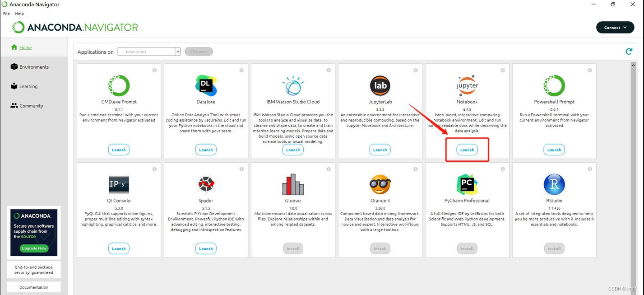Open settings gear on CMD.exe Prompt card
This screenshot has width=644, height=295.
(x=154, y=70)
